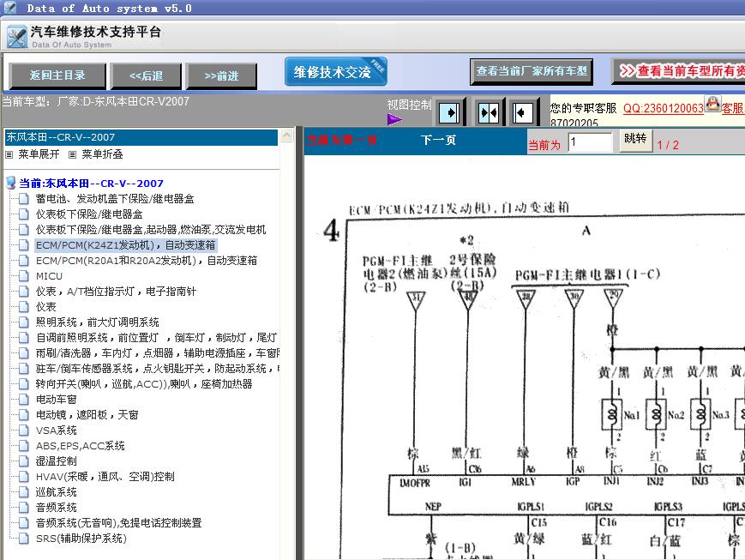This screenshot has width=745, height=560.
Task: Click the 返回主目录 button
Action: [x=57, y=75]
